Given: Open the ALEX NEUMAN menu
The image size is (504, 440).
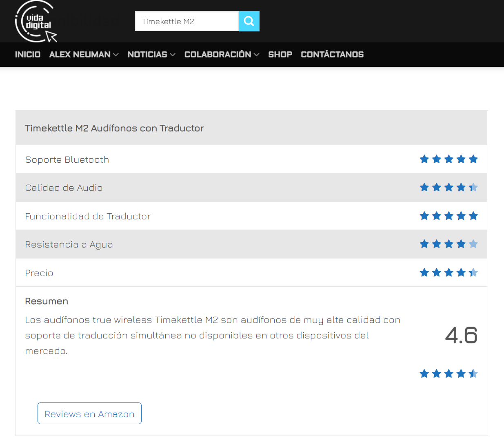Looking at the screenshot, I should pos(80,55).
